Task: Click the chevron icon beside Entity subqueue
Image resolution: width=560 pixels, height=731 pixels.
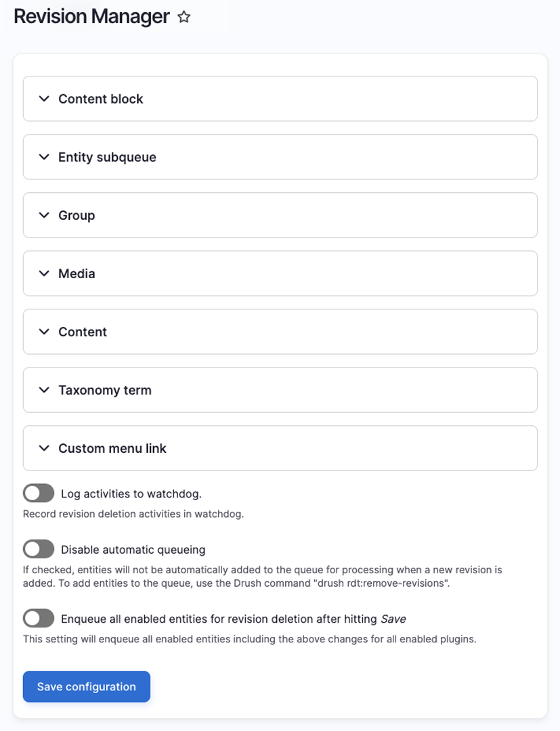Action: (x=44, y=157)
